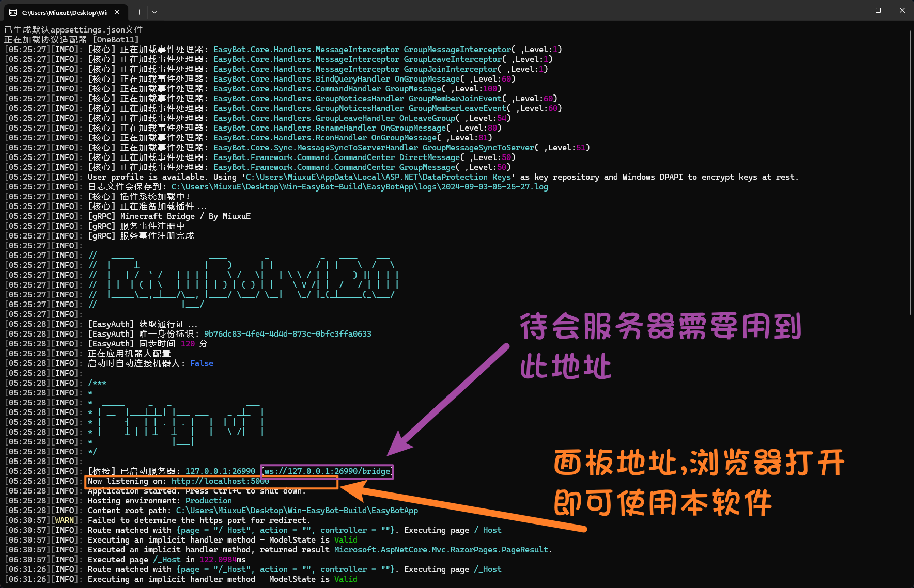Click the 'Failed to determine the https port' message
This screenshot has height=588, width=914.
[199, 520]
